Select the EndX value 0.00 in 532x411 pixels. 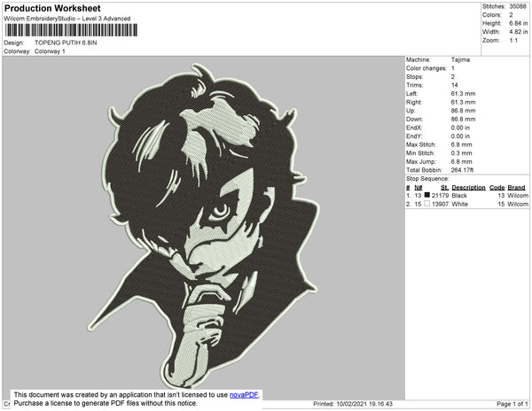tap(460, 128)
